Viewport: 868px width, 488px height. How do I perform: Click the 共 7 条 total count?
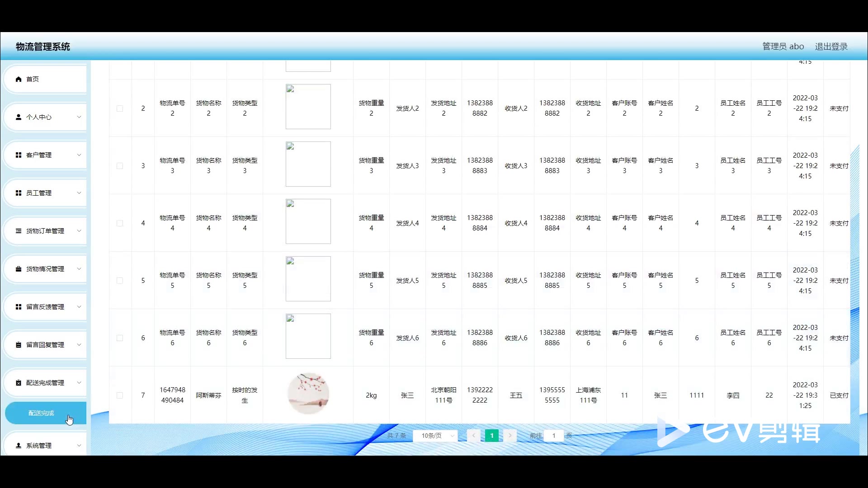click(x=396, y=436)
